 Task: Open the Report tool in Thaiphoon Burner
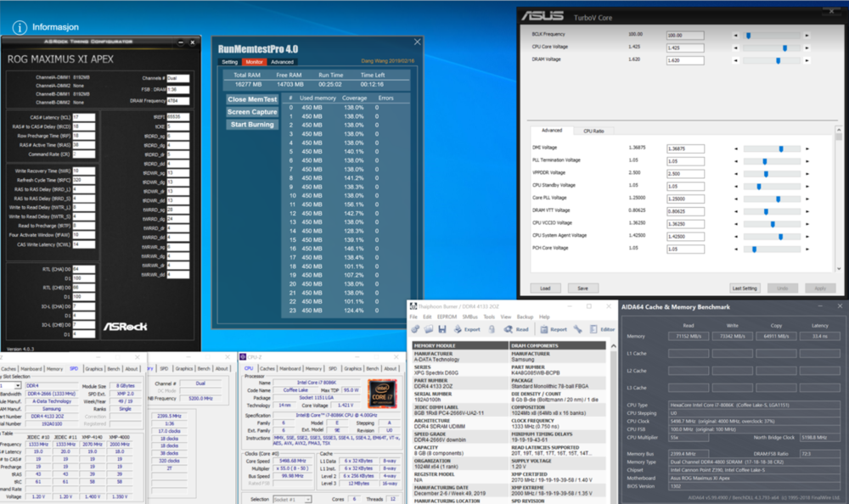click(x=554, y=329)
